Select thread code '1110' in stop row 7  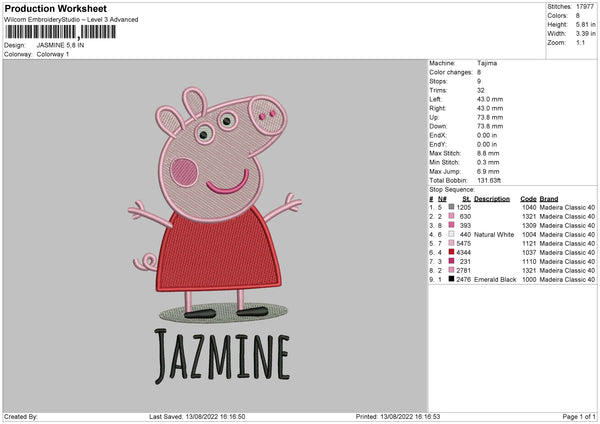coord(529,261)
